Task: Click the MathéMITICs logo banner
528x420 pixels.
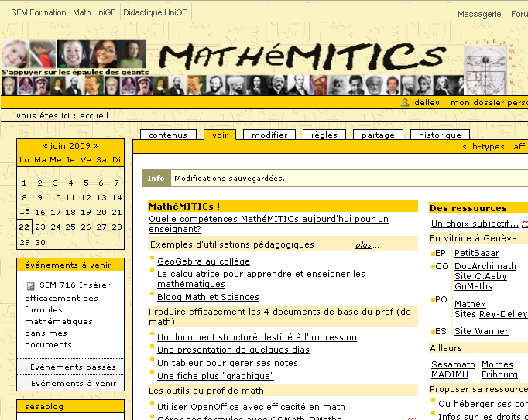Action: coord(302,56)
